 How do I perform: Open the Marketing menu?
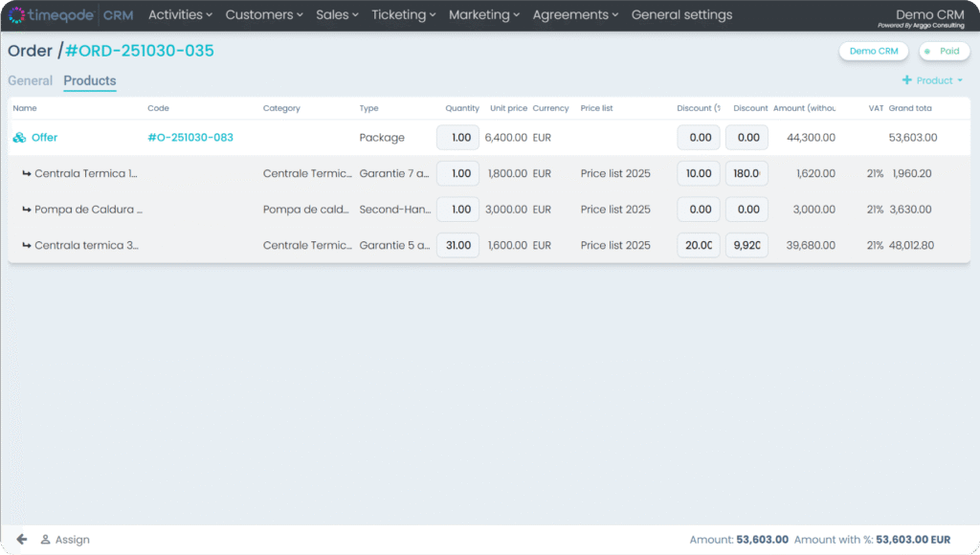pyautogui.click(x=484, y=15)
